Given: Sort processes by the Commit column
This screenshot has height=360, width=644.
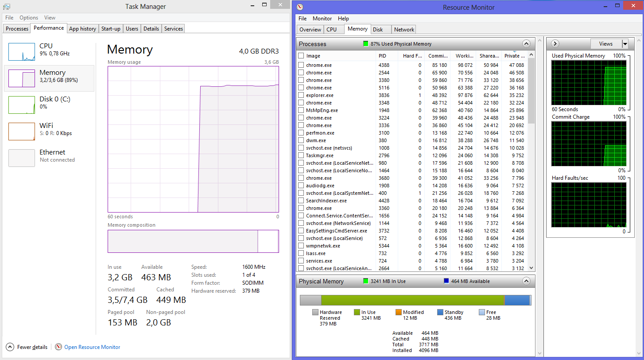Looking at the screenshot, I should 437,56.
